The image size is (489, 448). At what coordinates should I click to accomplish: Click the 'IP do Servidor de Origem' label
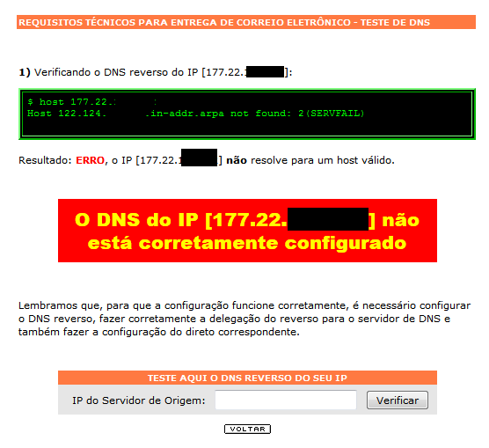(x=139, y=400)
